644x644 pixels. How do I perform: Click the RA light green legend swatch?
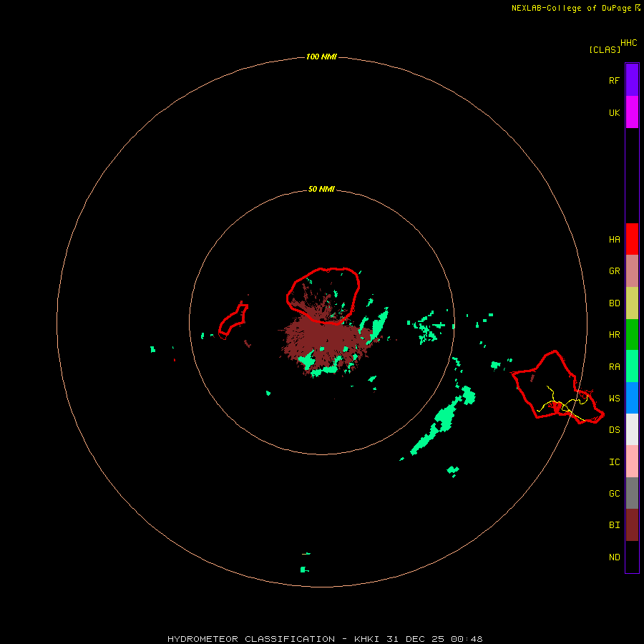pos(632,366)
